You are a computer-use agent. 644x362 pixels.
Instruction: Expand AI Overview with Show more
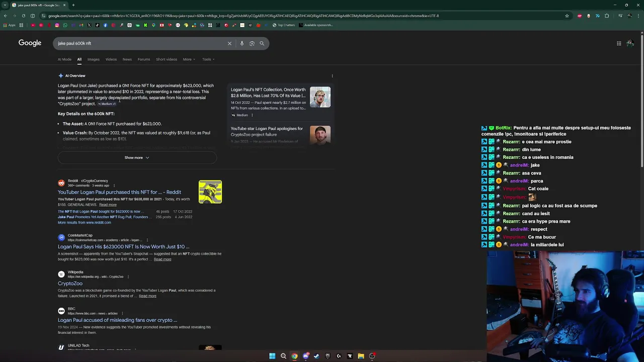point(137,157)
